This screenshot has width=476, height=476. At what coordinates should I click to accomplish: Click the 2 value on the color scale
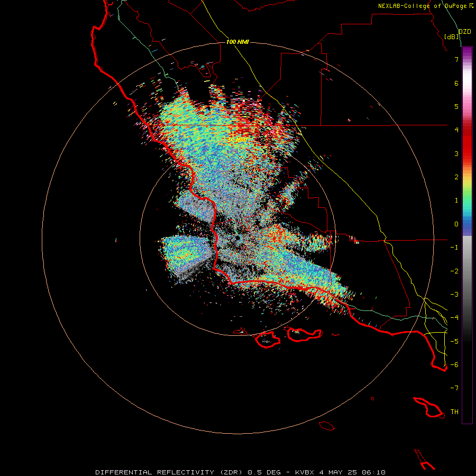[x=456, y=177]
